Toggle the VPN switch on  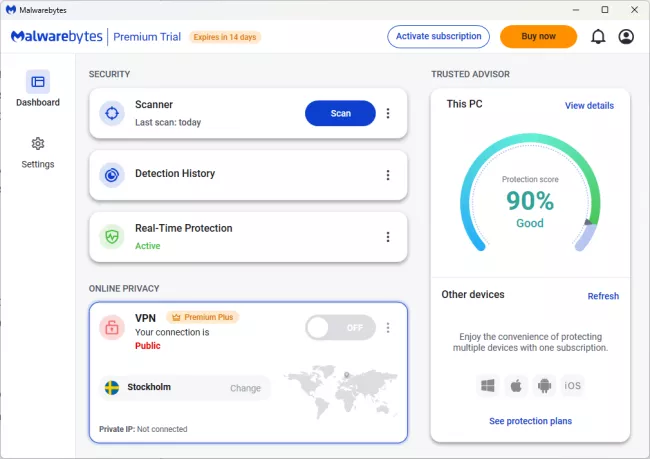pyautogui.click(x=340, y=328)
